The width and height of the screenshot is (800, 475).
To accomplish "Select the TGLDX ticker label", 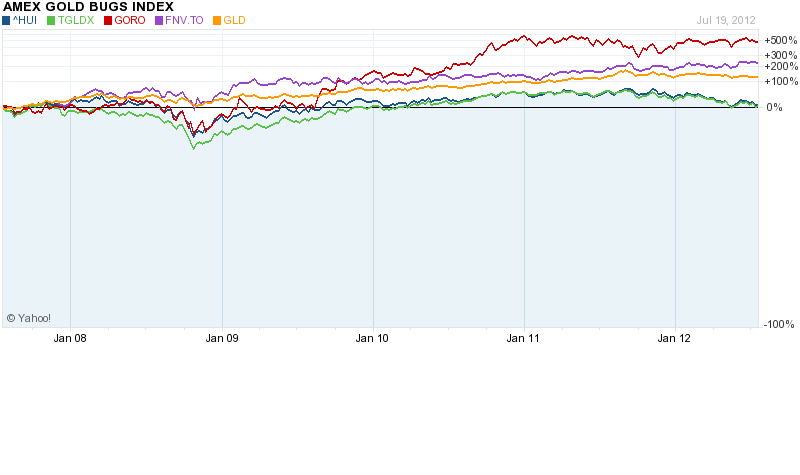I will coord(76,20).
